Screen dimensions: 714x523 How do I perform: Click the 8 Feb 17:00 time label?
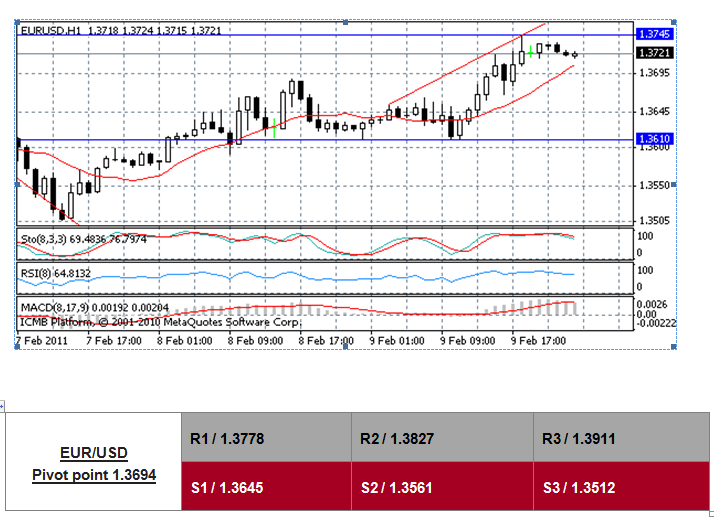326,340
